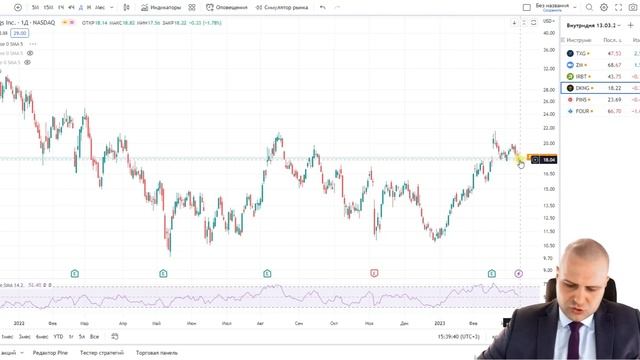Switch chart to fullscreen mode

[x=618, y=7]
